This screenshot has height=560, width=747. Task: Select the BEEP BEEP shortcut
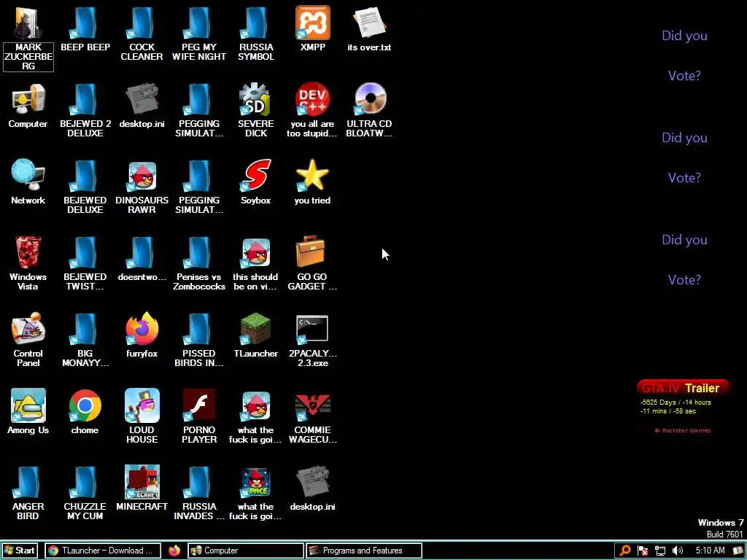[x=85, y=24]
